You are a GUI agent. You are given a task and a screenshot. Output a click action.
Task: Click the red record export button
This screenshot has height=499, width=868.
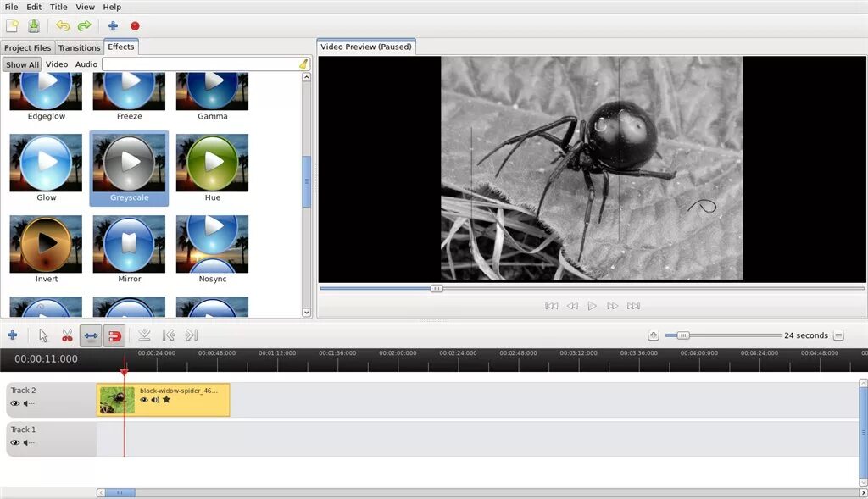point(135,26)
